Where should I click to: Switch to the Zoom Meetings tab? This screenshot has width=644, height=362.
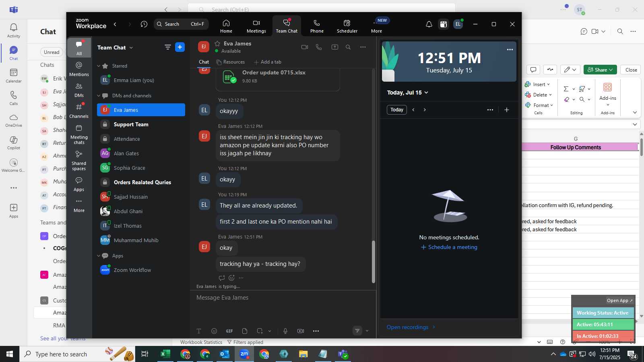click(256, 26)
